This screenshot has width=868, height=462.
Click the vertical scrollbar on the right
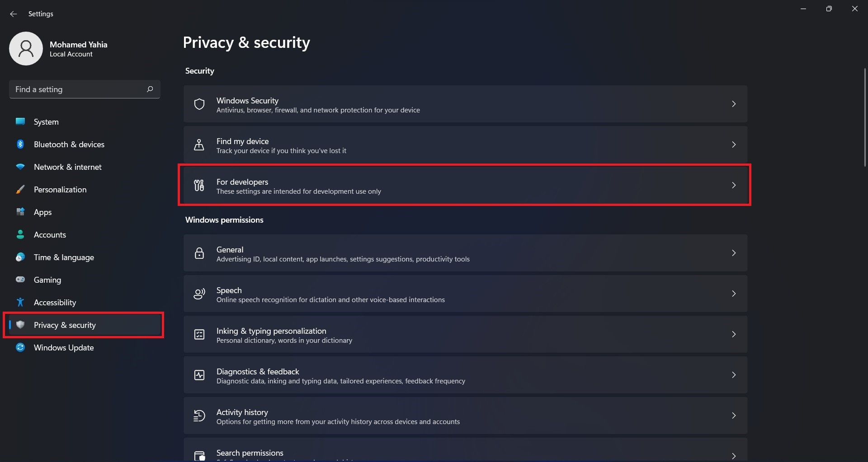pos(865,117)
